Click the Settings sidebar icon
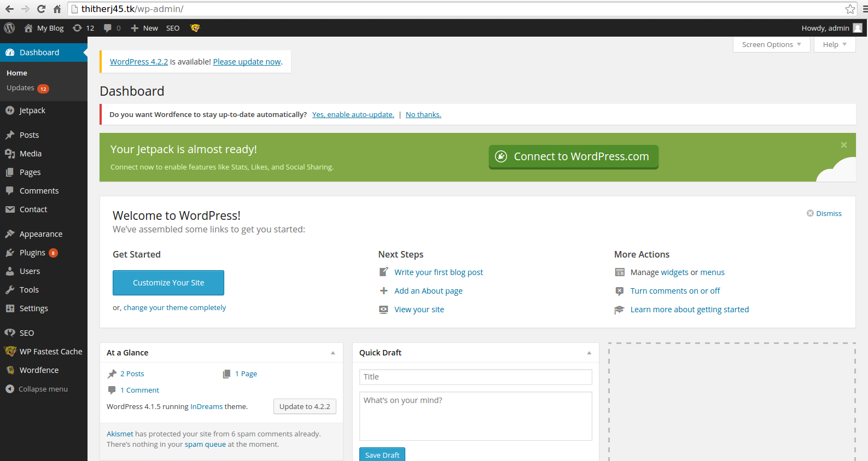 point(10,308)
